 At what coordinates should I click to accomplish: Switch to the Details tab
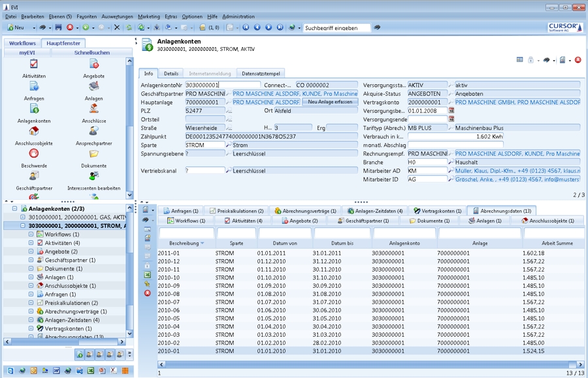171,74
